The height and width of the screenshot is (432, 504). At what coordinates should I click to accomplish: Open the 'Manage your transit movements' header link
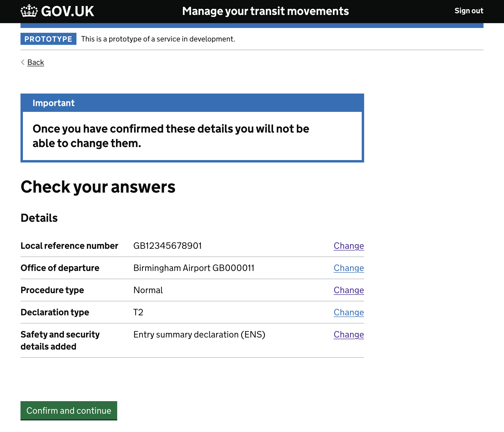tap(265, 11)
